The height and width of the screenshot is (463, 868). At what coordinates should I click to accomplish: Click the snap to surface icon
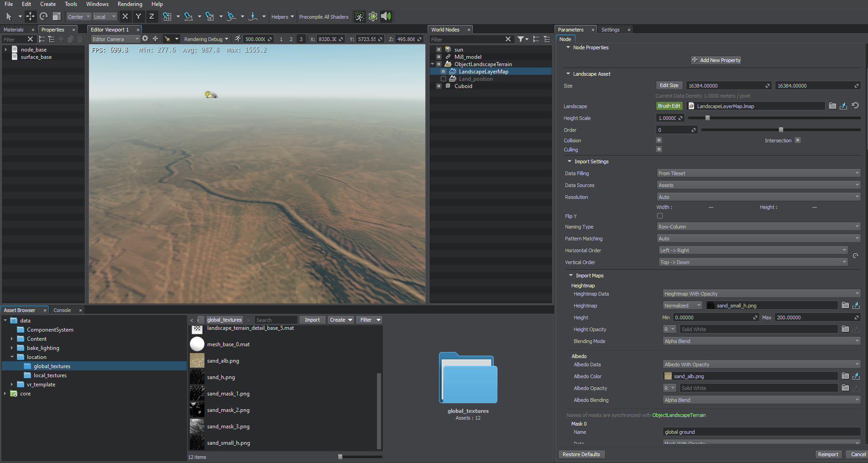(x=231, y=16)
